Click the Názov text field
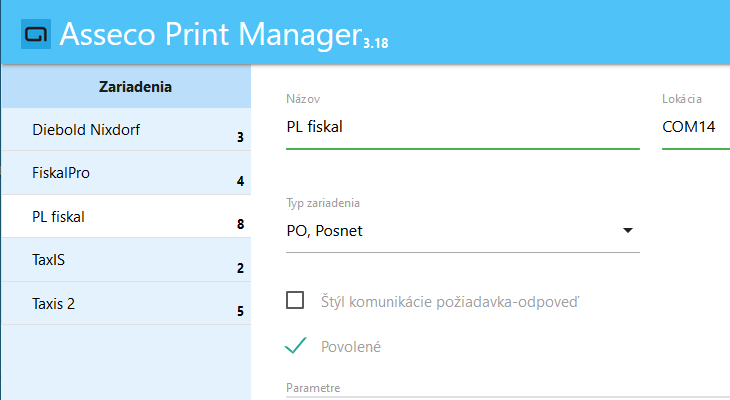 (462, 127)
